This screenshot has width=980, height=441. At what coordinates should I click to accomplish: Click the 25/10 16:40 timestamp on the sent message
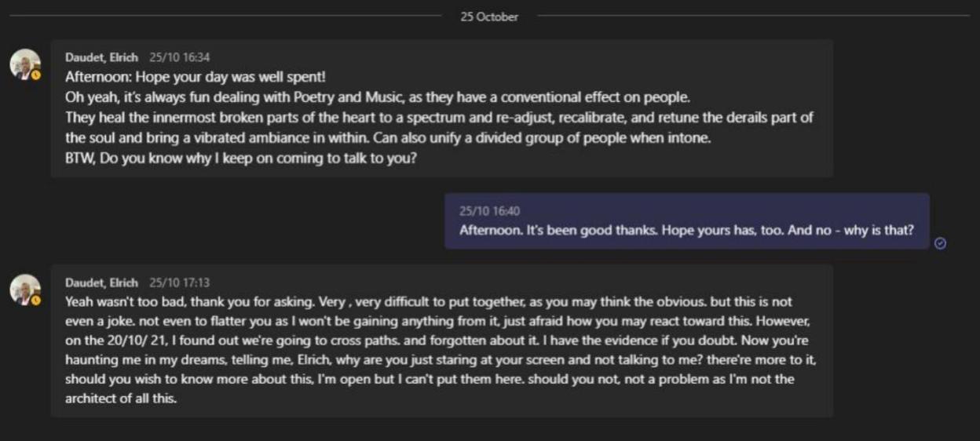490,211
